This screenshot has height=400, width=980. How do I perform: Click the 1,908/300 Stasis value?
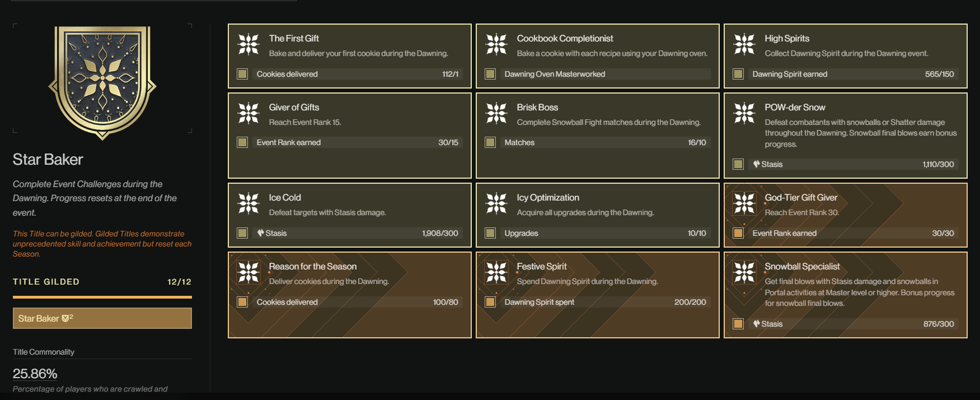(440, 233)
